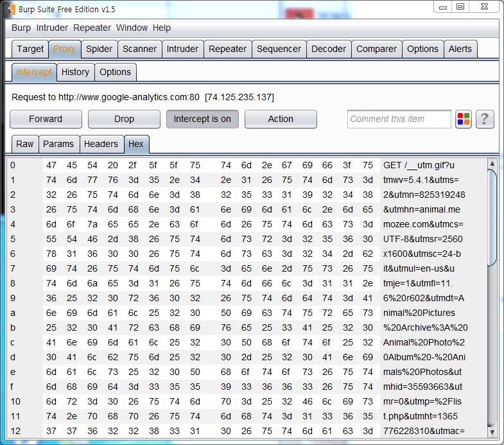Switch to the History sub-tab
Screen dimensions: 504x445
(75, 72)
